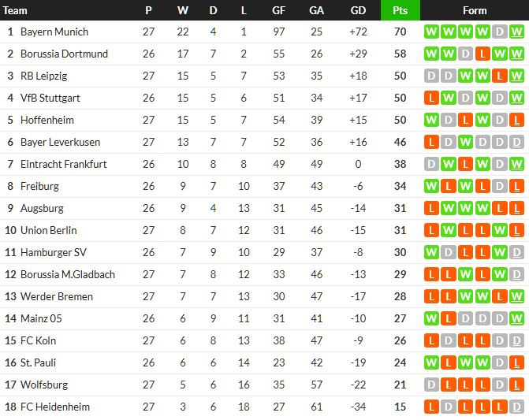Open the Bayern Munich team link
The height and width of the screenshot is (420, 529).
point(54,32)
